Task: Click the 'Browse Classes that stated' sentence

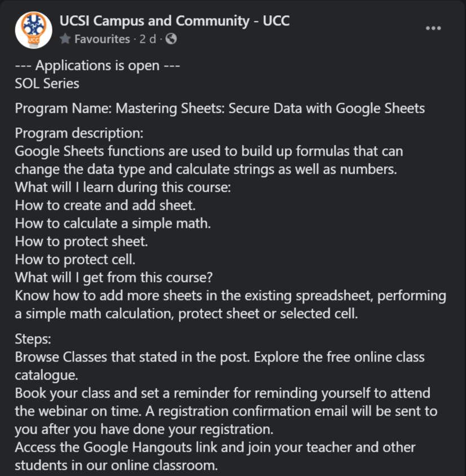Action: (x=220, y=366)
